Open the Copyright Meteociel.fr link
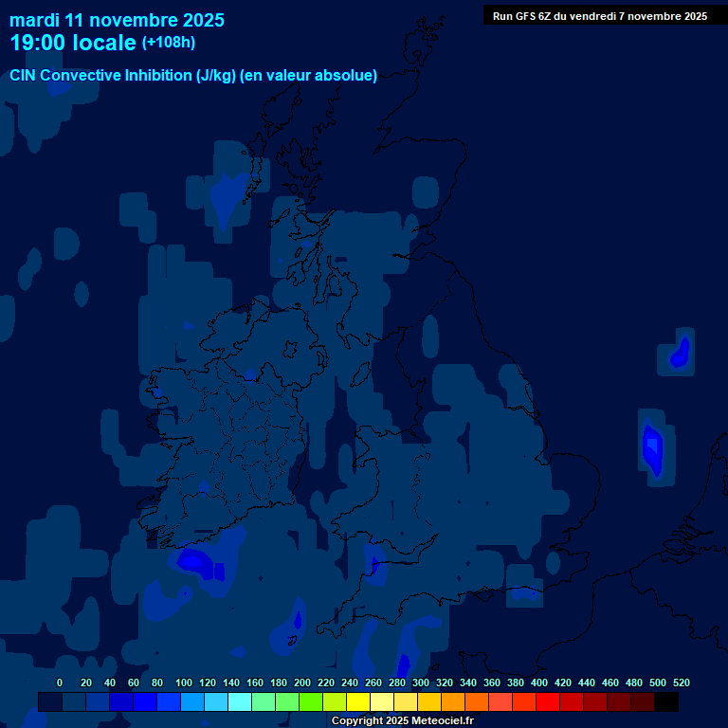 [x=402, y=720]
